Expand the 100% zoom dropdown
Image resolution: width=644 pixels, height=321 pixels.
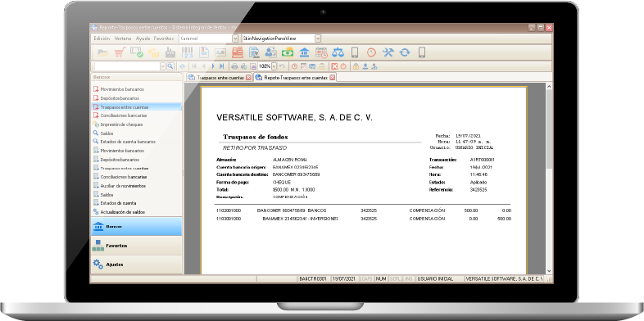pyautogui.click(x=274, y=66)
